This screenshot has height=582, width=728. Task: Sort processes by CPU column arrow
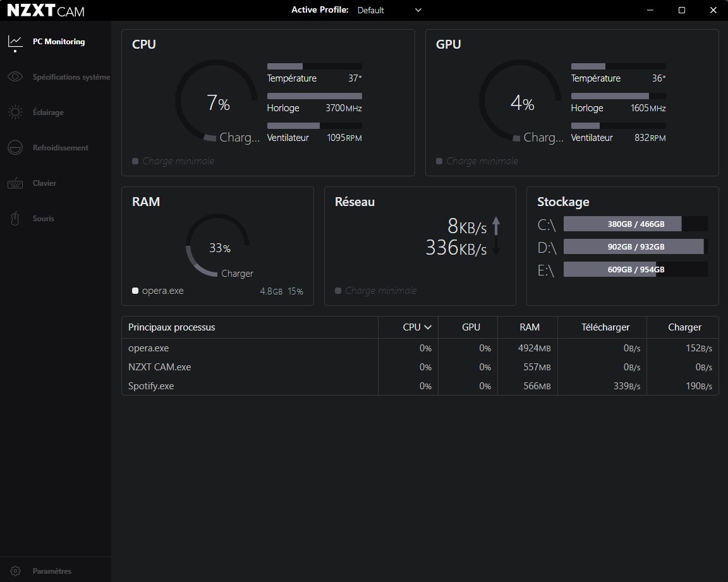coord(428,327)
